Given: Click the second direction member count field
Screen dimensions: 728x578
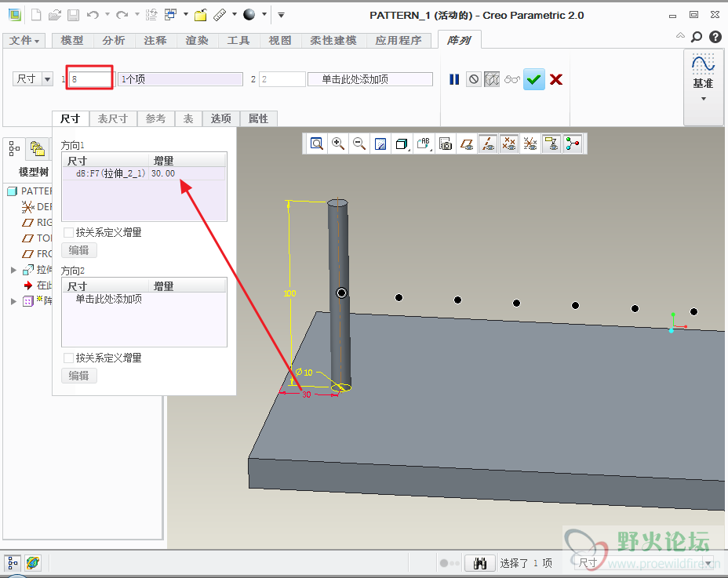Looking at the screenshot, I should [x=282, y=79].
